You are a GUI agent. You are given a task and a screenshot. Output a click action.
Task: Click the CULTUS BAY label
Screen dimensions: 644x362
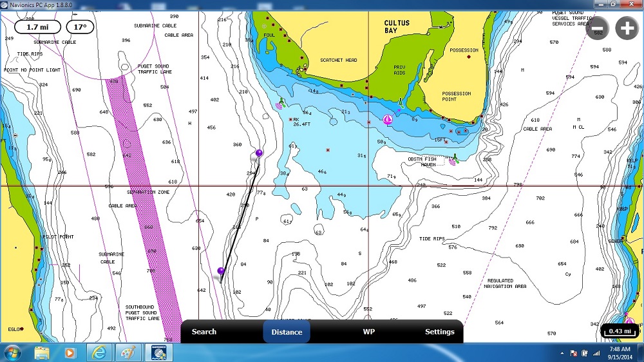click(x=397, y=26)
